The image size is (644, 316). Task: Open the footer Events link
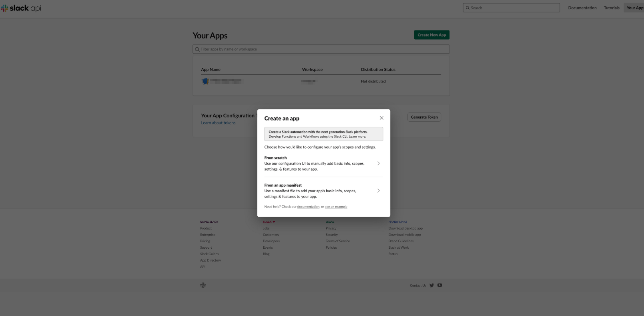pos(268,248)
